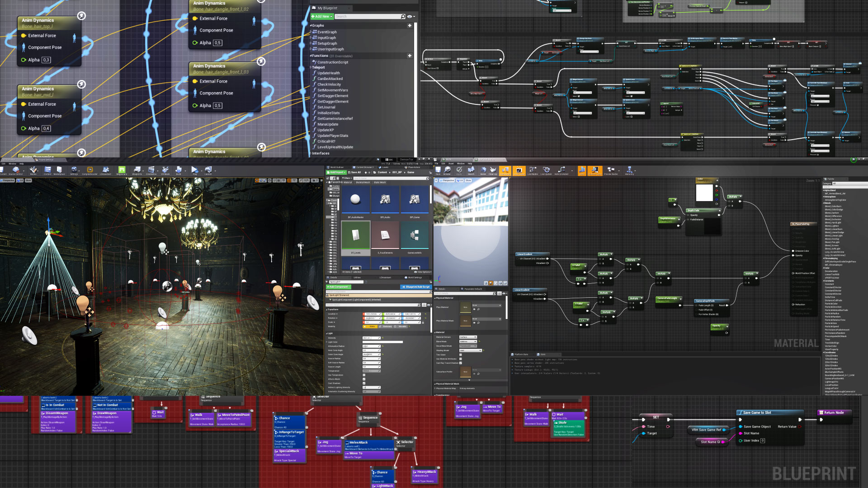Open the Megascans toolbar icon
This screenshot has width=868, height=488.
[x=121, y=170]
